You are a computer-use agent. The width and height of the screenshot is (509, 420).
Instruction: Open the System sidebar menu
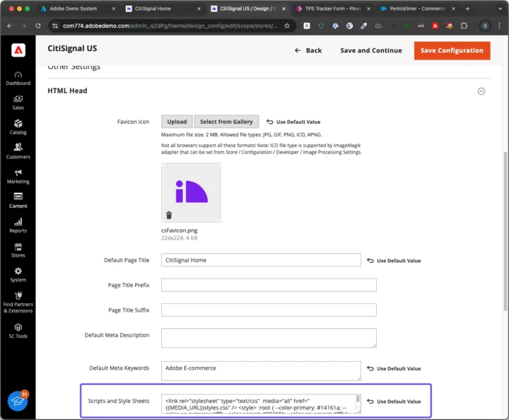pyautogui.click(x=18, y=275)
